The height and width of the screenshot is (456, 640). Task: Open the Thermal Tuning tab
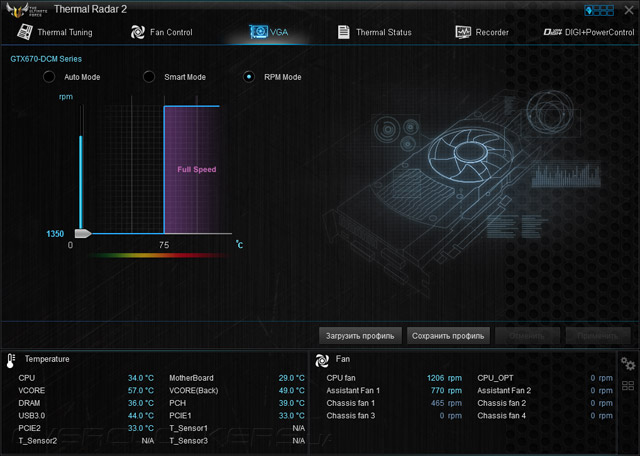pyautogui.click(x=55, y=32)
